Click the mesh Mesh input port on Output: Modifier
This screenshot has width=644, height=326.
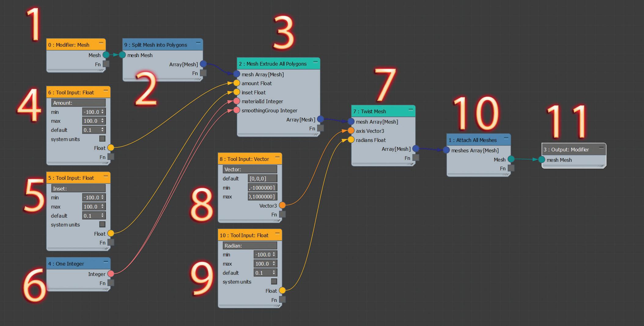(542, 159)
